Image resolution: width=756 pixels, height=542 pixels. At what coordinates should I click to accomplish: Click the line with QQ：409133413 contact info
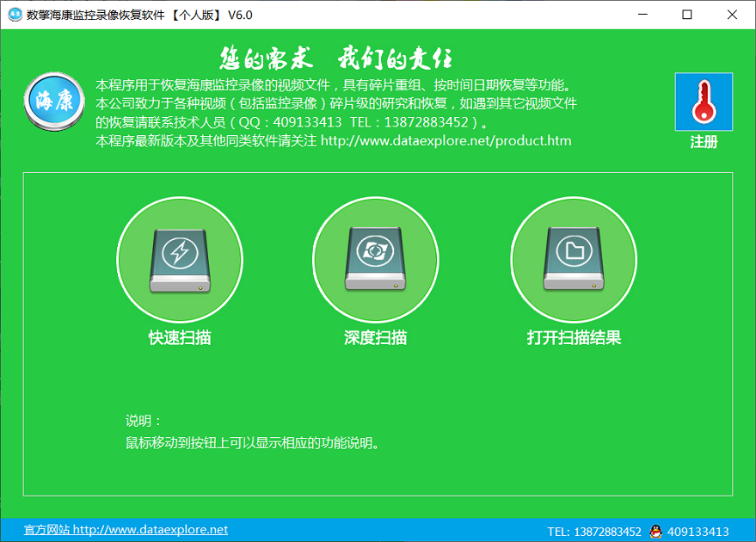coord(292,122)
